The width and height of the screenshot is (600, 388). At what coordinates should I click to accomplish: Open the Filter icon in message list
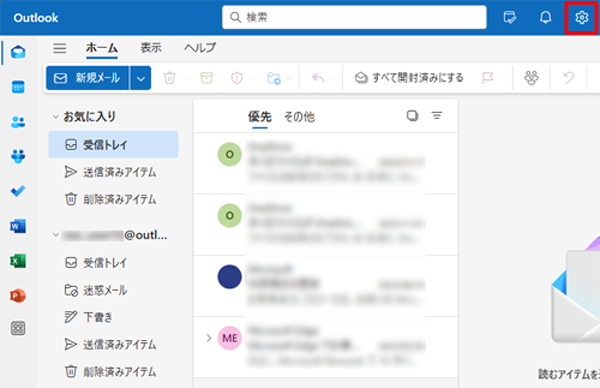click(x=437, y=116)
